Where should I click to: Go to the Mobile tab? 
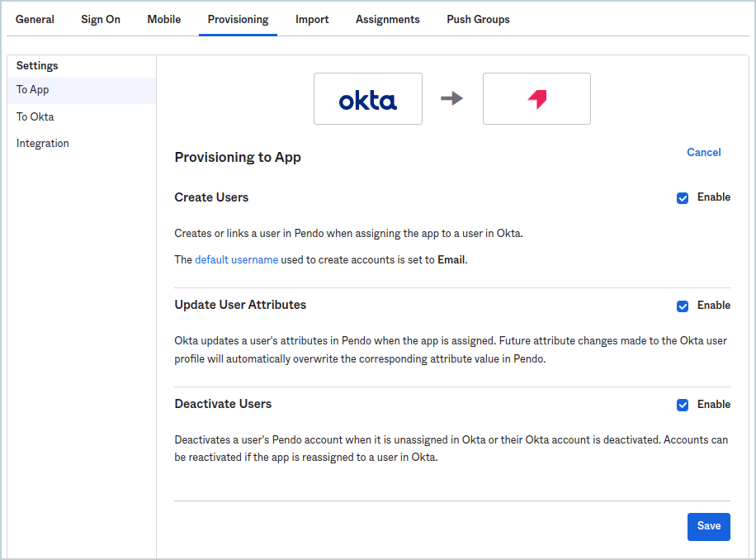click(x=164, y=19)
